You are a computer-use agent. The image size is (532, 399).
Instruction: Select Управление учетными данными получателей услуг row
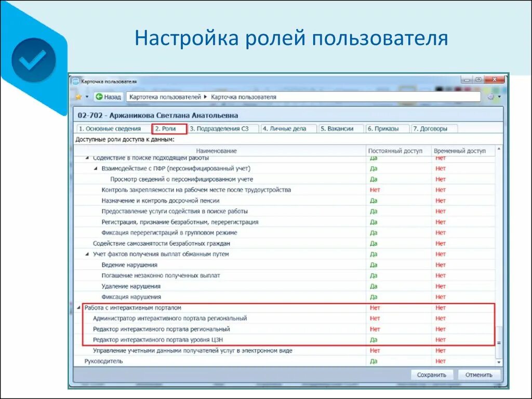click(x=284, y=351)
